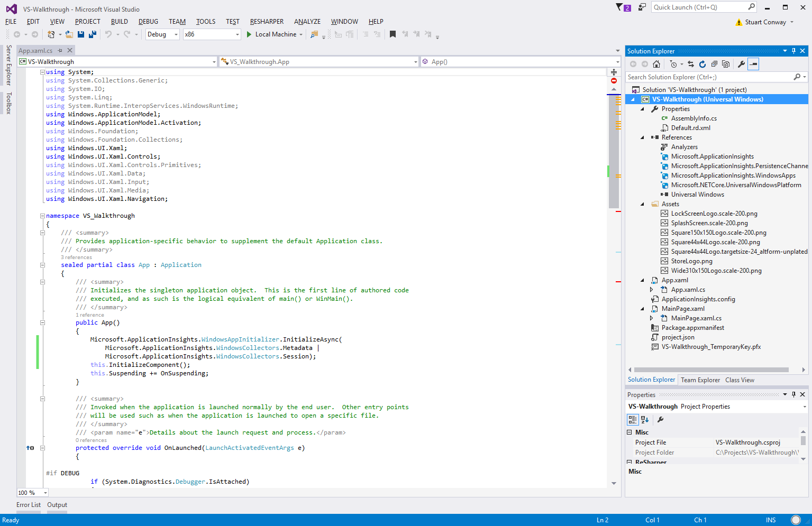Click the Find in Files toolbar icon
This screenshot has width=812, height=526.
coord(314,34)
